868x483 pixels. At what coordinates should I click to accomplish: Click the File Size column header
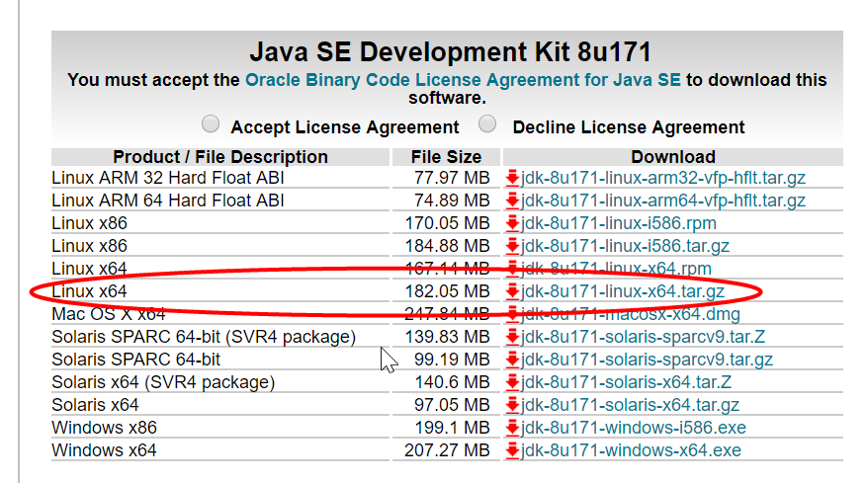(446, 157)
